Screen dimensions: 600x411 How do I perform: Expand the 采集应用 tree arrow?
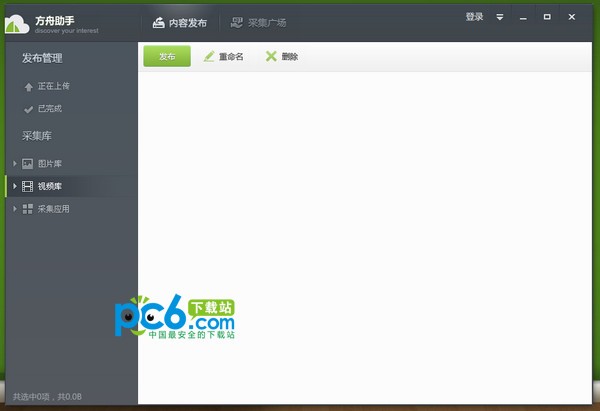point(15,209)
